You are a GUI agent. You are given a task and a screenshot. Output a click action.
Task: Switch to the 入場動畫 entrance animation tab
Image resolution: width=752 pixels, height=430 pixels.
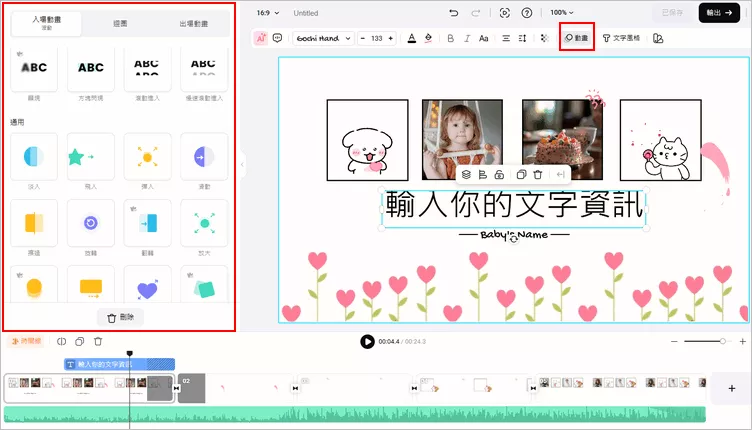pos(47,23)
